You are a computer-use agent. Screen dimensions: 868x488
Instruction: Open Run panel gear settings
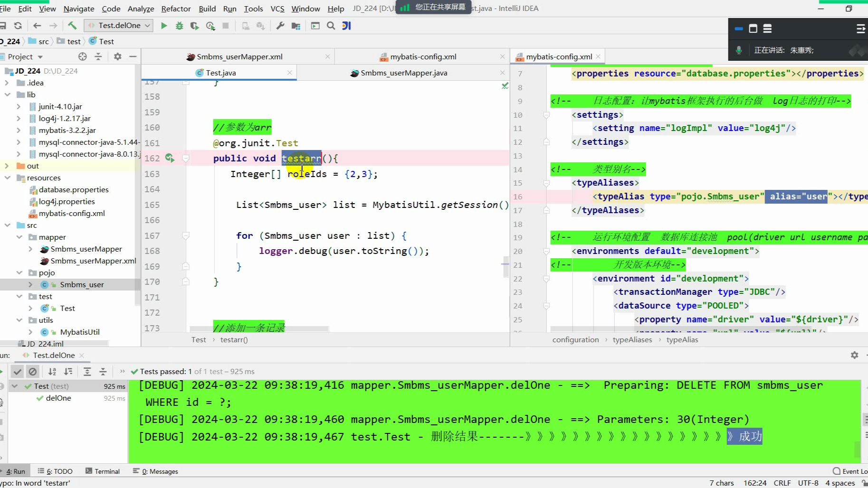click(x=854, y=355)
